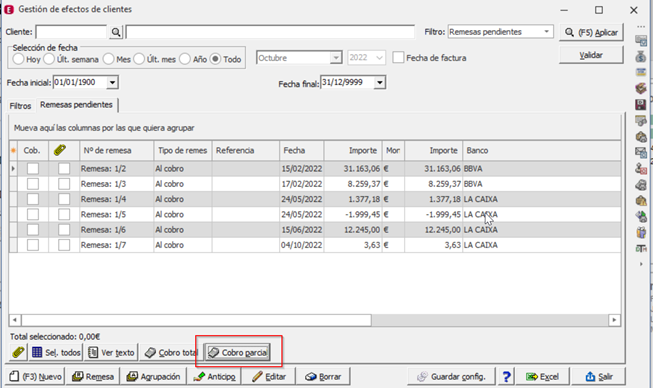
Task: Click the money bag with green arrow icon
Action: tap(641, 216)
